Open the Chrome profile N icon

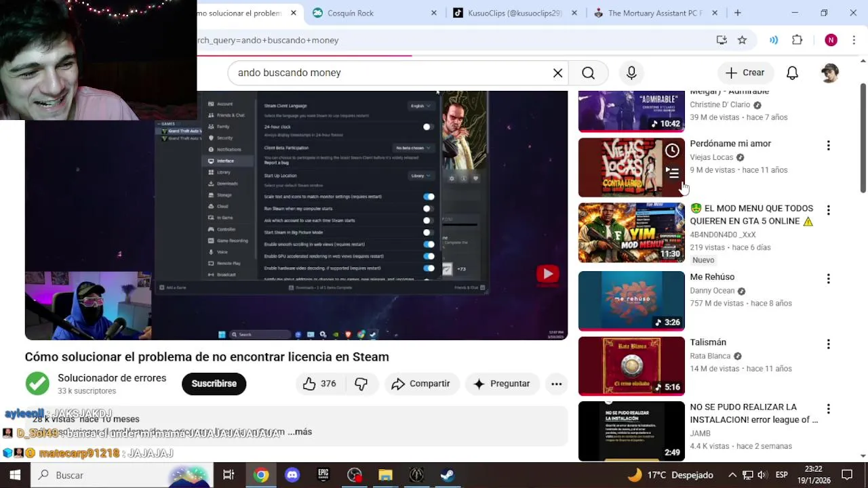pos(831,40)
